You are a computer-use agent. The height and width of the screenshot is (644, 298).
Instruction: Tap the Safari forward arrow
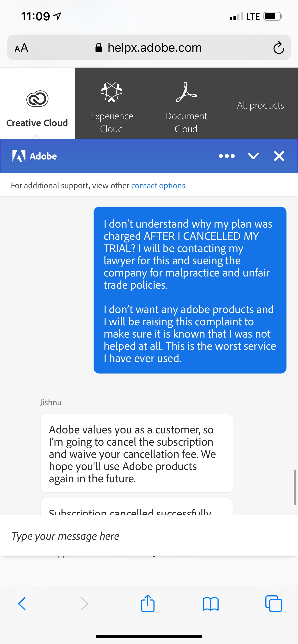[84, 604]
